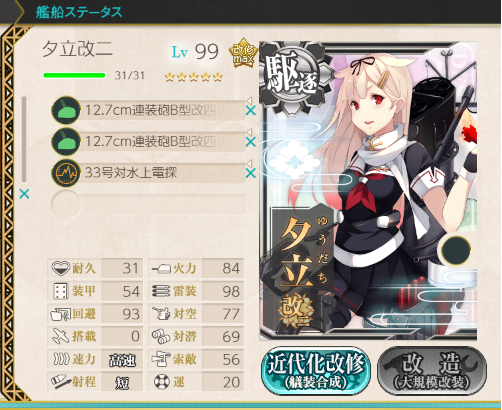Click the 搭載 airplane stat icon
This screenshot has width=502, height=410.
point(60,336)
